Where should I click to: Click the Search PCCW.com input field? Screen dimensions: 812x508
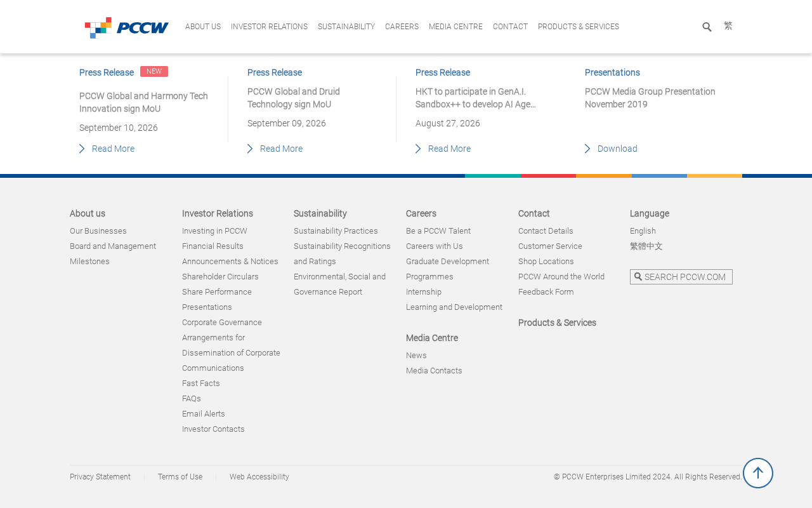click(x=681, y=277)
